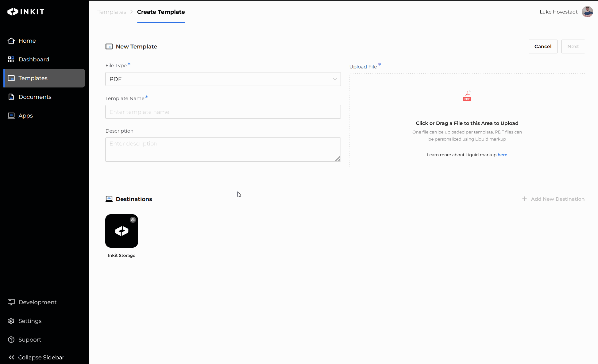
Task: Click the Inkit logo in sidebar
Action: (26, 12)
